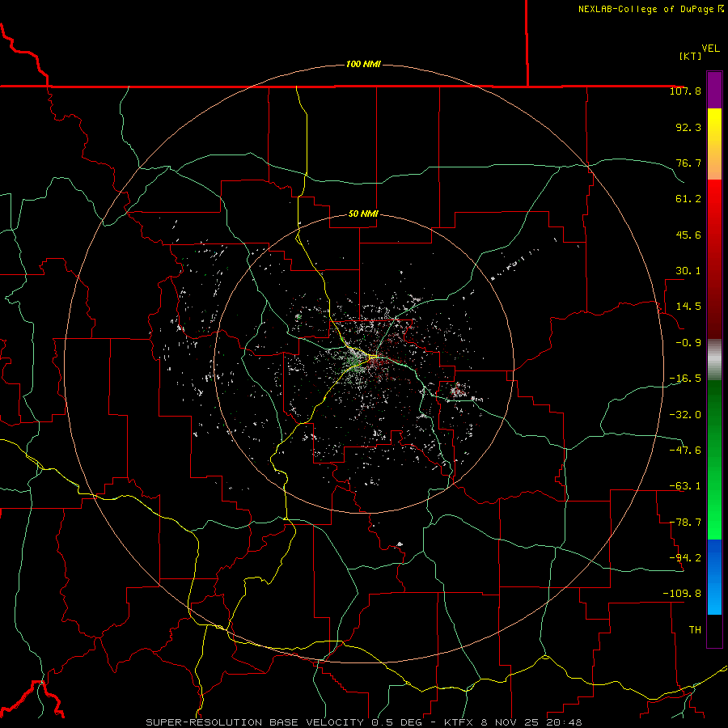Click the 61.2 legend value
728x728 pixels.
pos(688,199)
